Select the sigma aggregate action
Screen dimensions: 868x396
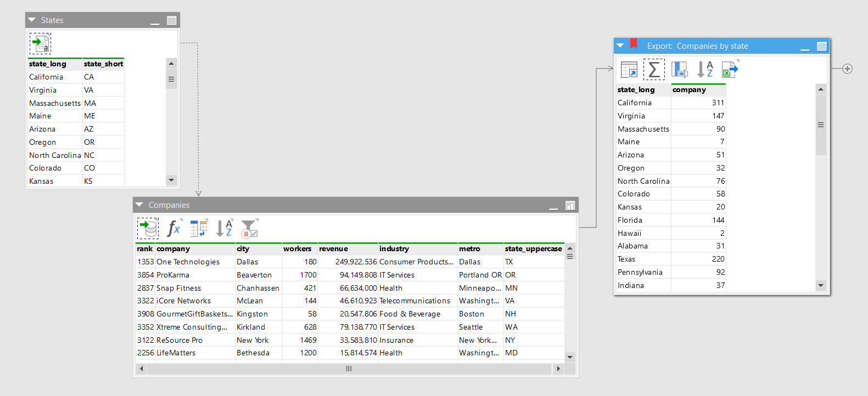coord(654,70)
